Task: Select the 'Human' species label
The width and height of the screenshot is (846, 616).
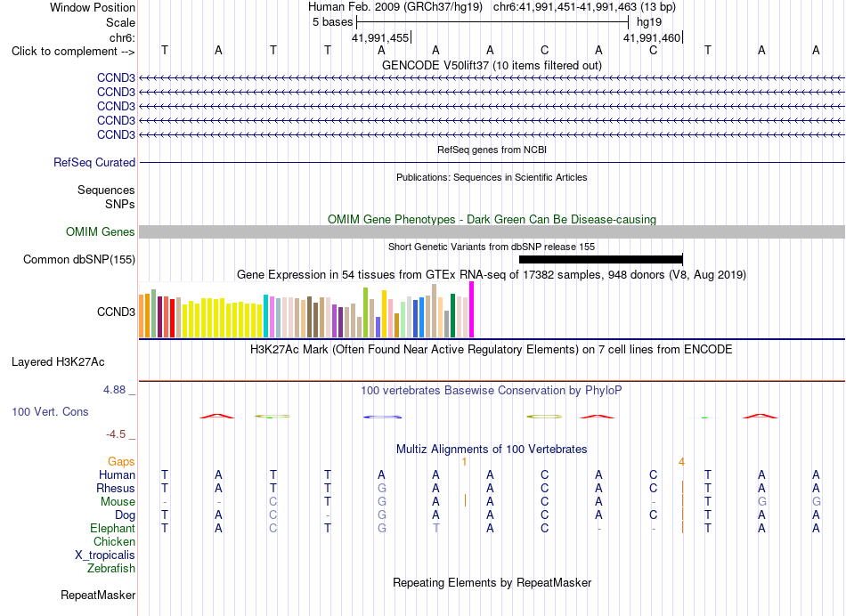Action: pos(117,474)
